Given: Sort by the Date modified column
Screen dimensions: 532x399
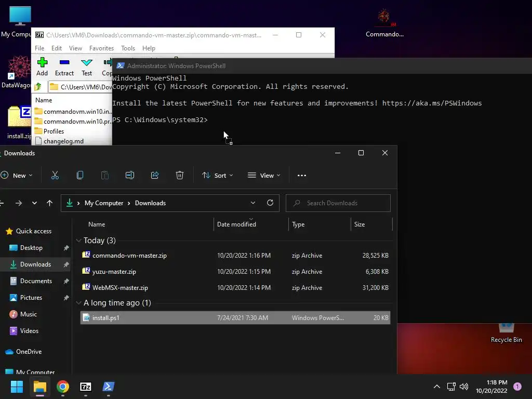Looking at the screenshot, I should pyautogui.click(x=236, y=224).
